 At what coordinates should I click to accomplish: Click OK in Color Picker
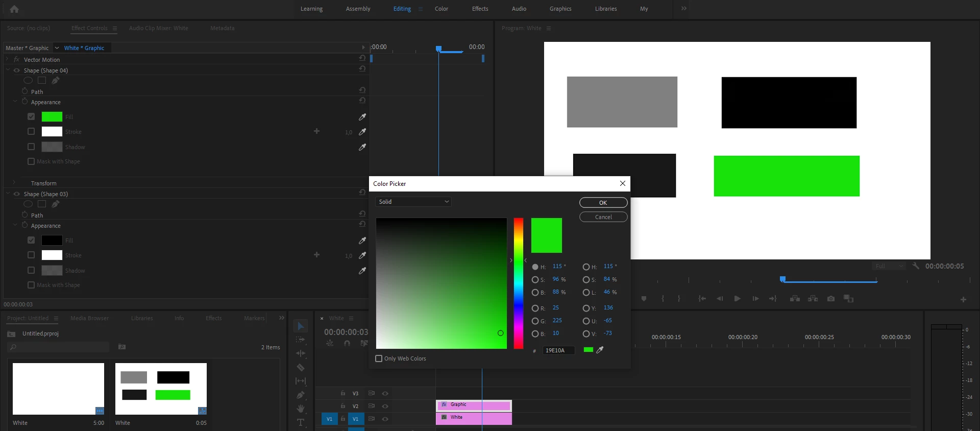603,203
